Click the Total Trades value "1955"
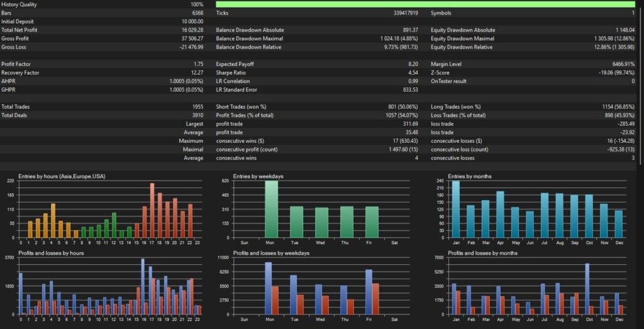The image size is (644, 329). pos(197,107)
